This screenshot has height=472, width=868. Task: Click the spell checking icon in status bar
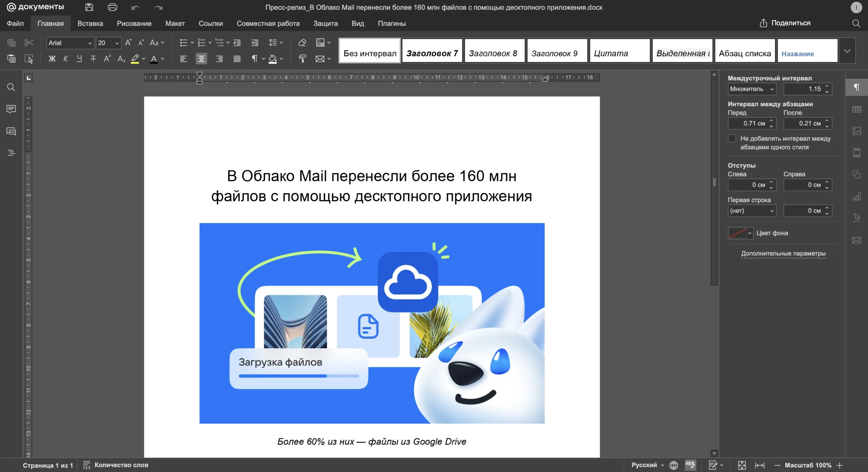[x=690, y=465]
